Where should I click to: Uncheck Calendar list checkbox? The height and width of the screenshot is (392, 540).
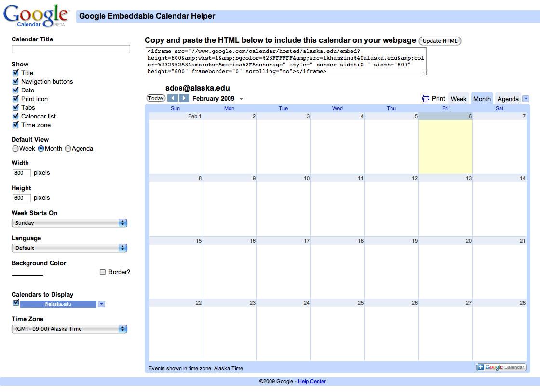(15, 116)
